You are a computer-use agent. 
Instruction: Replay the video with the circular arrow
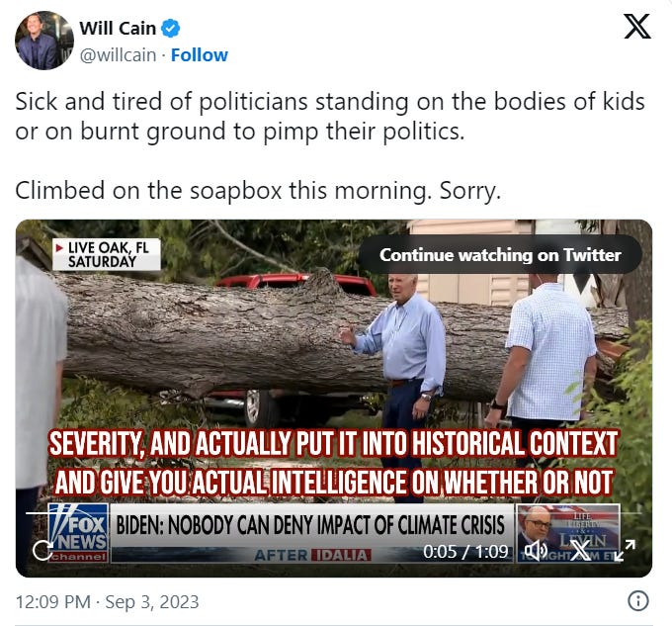[42, 550]
